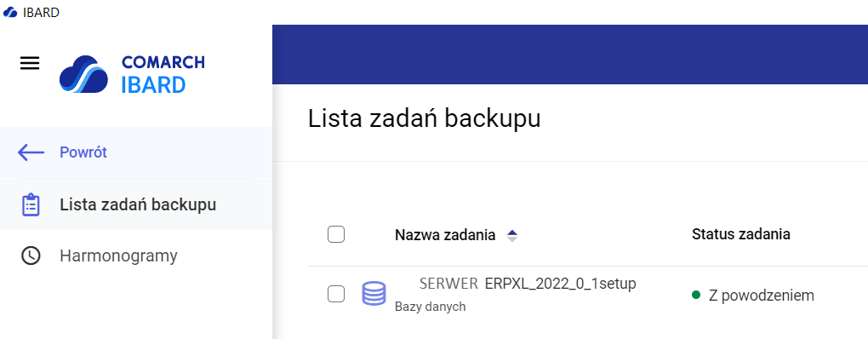
Task: Open the SERWER ERPXL_2022_0_1setup task name
Action: click(528, 284)
